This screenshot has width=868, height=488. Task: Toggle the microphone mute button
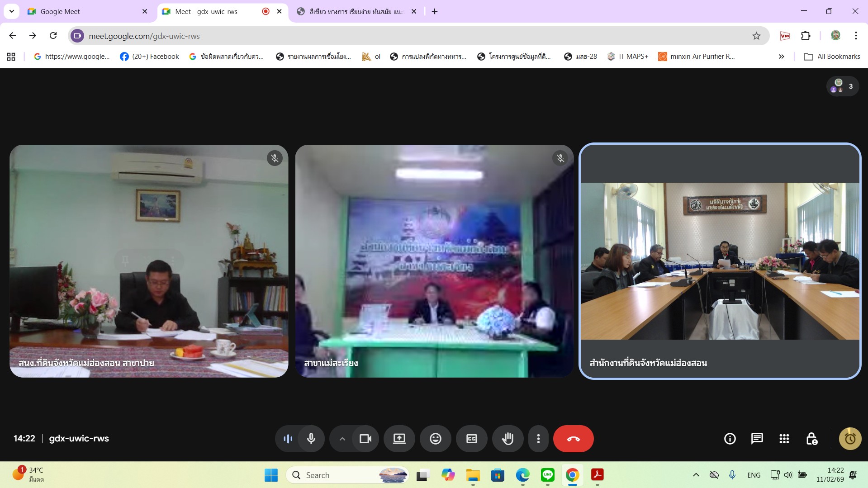point(311,439)
